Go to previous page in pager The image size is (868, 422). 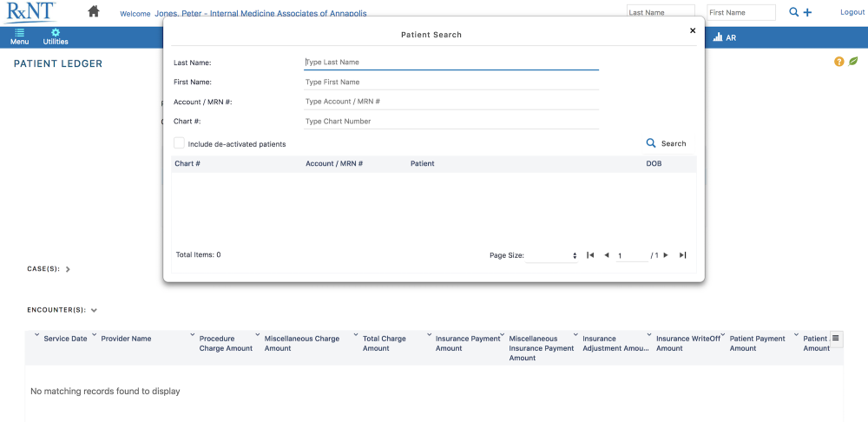tap(606, 255)
